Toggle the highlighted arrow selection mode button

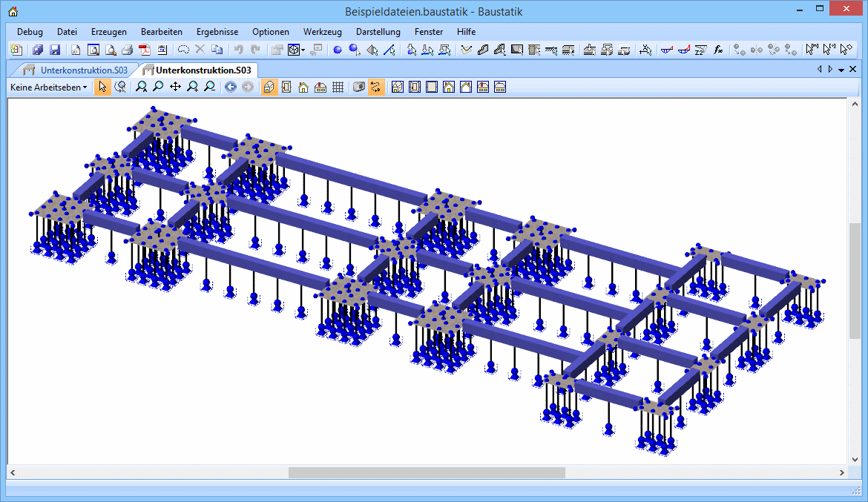pyautogui.click(x=102, y=87)
